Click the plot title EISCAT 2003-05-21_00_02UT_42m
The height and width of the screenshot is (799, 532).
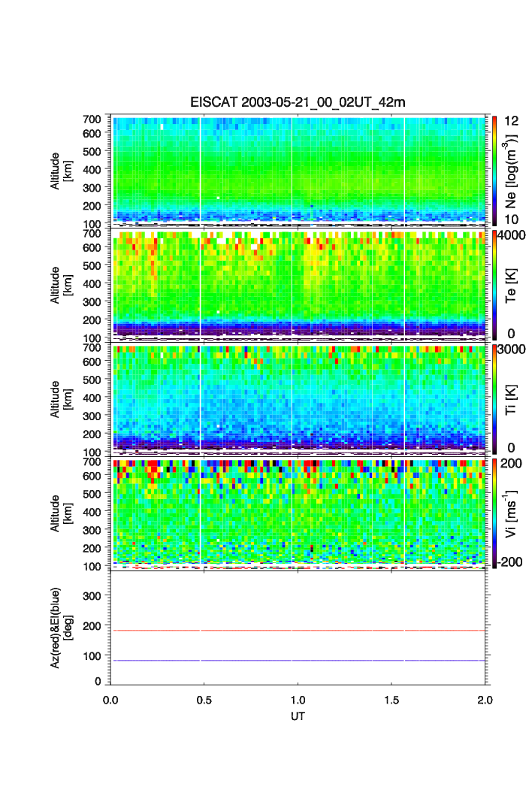298,102
